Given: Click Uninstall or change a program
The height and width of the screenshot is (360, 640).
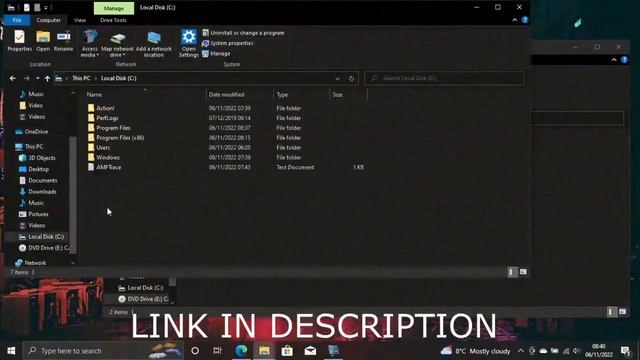Looking at the screenshot, I should coord(243,33).
